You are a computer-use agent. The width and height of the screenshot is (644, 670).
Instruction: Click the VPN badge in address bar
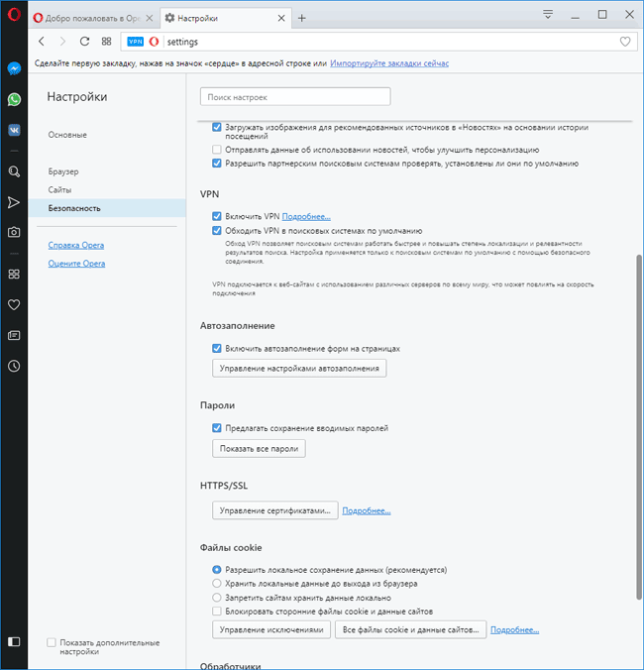(136, 42)
